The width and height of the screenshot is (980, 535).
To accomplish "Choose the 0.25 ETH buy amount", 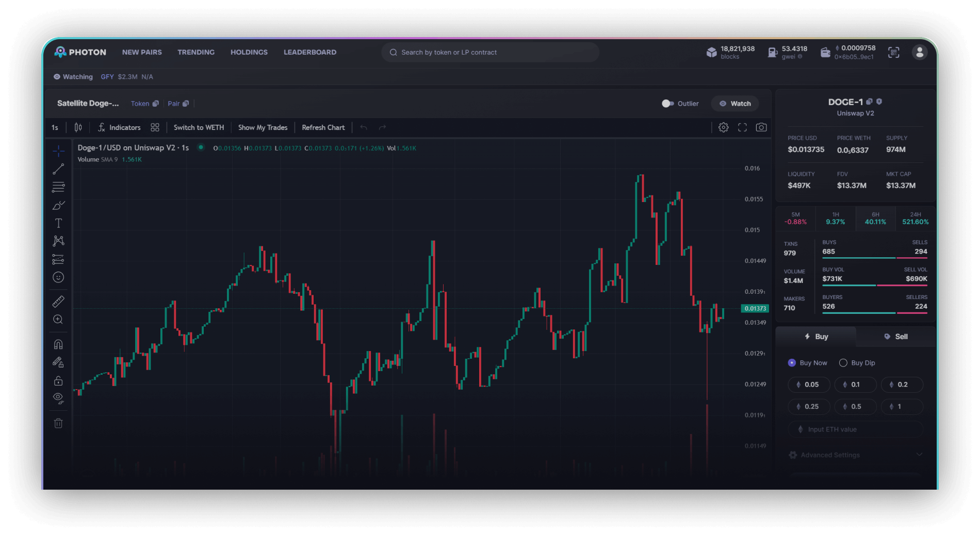I will [808, 407].
